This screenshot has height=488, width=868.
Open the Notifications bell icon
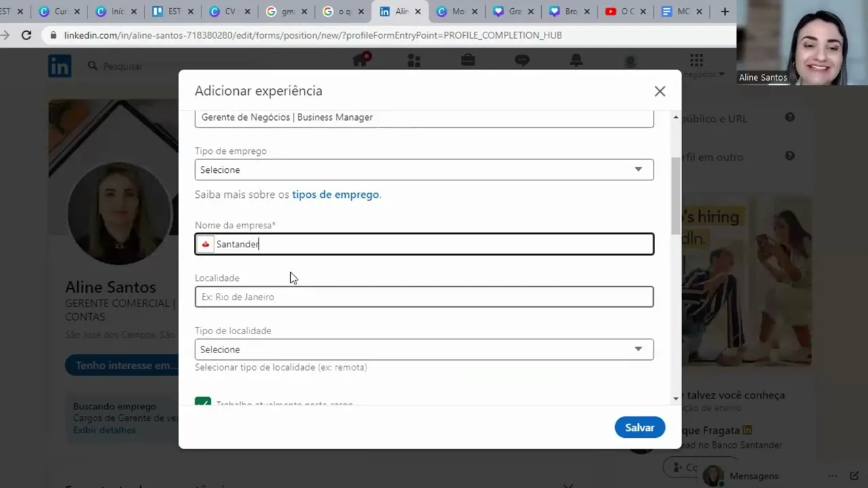576,60
